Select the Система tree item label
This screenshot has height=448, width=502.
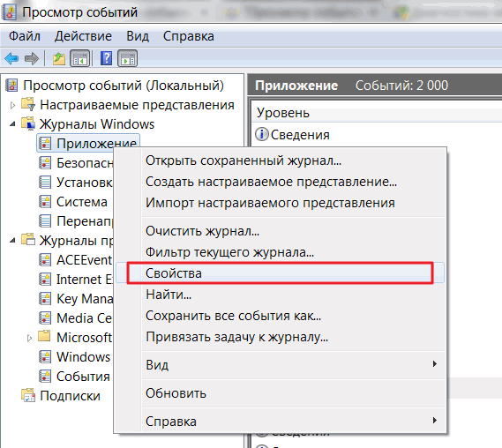(82, 202)
